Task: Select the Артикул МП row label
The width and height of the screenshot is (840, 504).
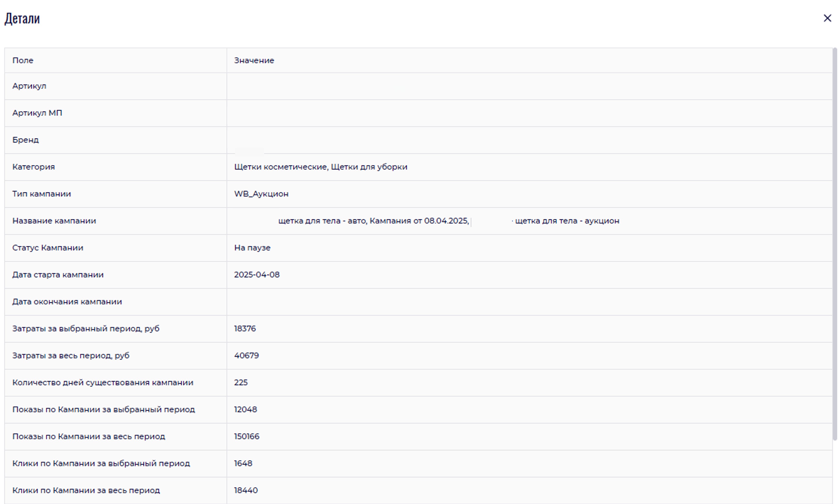Action: (x=37, y=113)
